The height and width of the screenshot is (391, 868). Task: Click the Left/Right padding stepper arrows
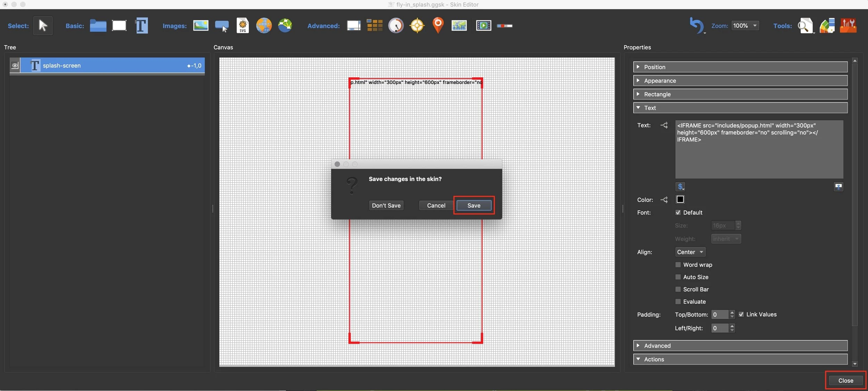732,328
